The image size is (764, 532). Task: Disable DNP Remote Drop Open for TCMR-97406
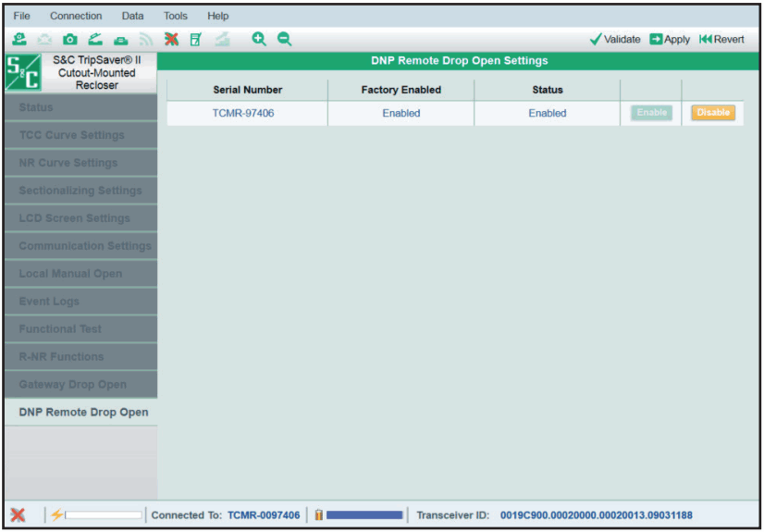713,113
